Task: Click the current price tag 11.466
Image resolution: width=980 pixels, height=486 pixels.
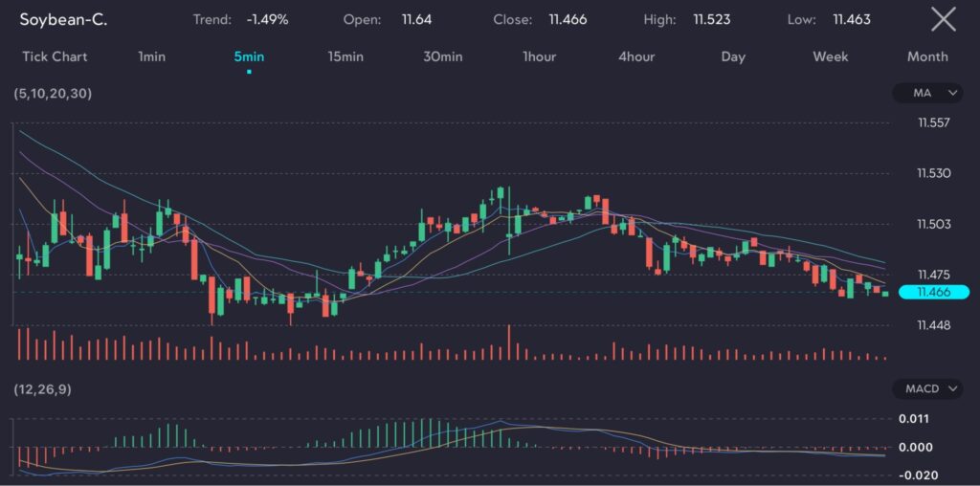Action: coord(933,292)
